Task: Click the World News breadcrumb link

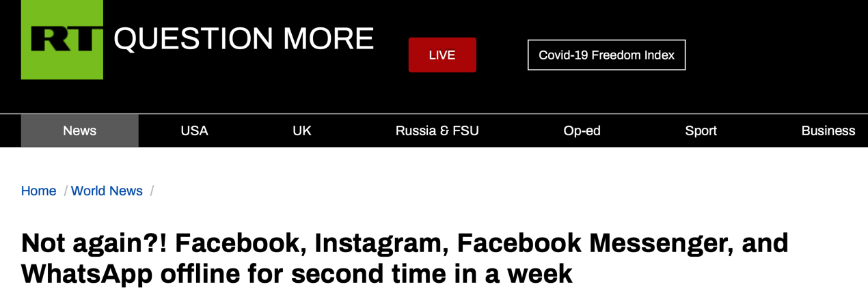Action: point(107,191)
